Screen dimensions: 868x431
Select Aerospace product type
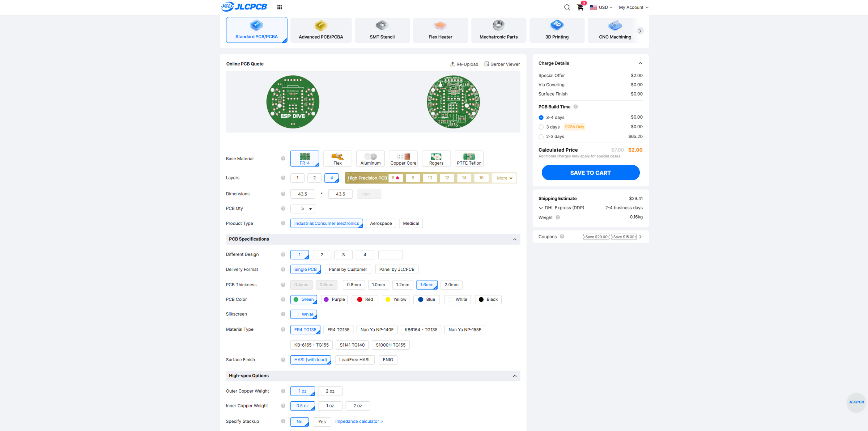tap(381, 223)
